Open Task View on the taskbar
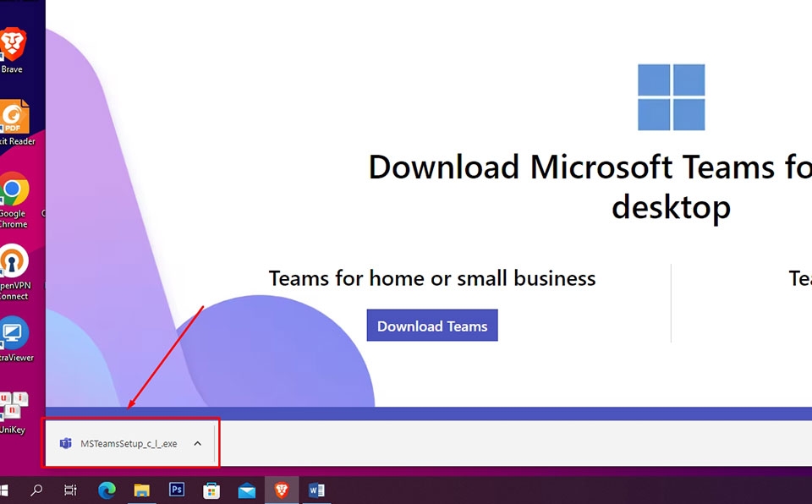 coord(70,490)
